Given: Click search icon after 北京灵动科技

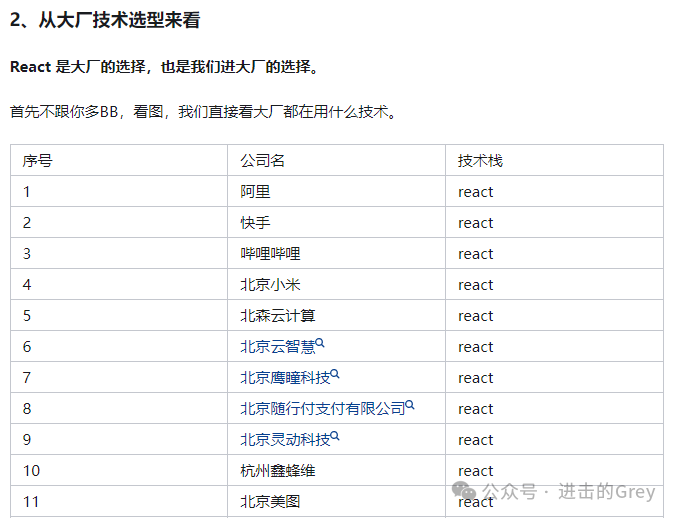Looking at the screenshot, I should point(335,436).
